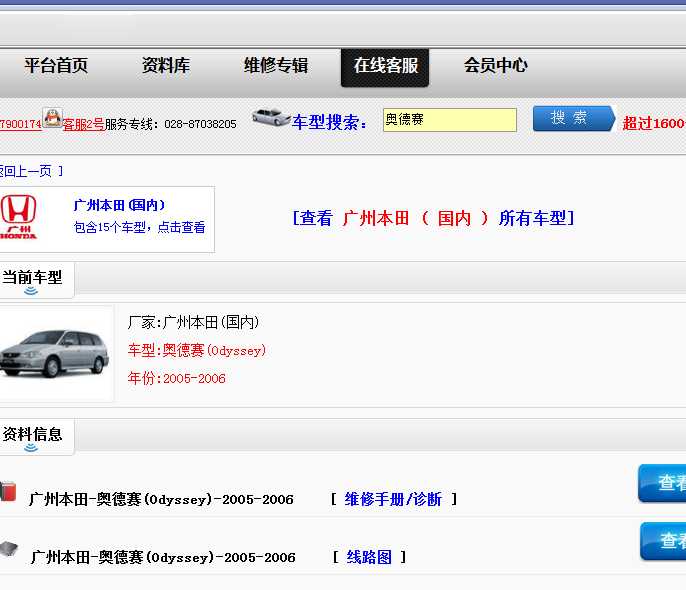The height and width of the screenshot is (590, 686).
Task: Click the red book icon for 维修手册 row
Action: pos(8,491)
